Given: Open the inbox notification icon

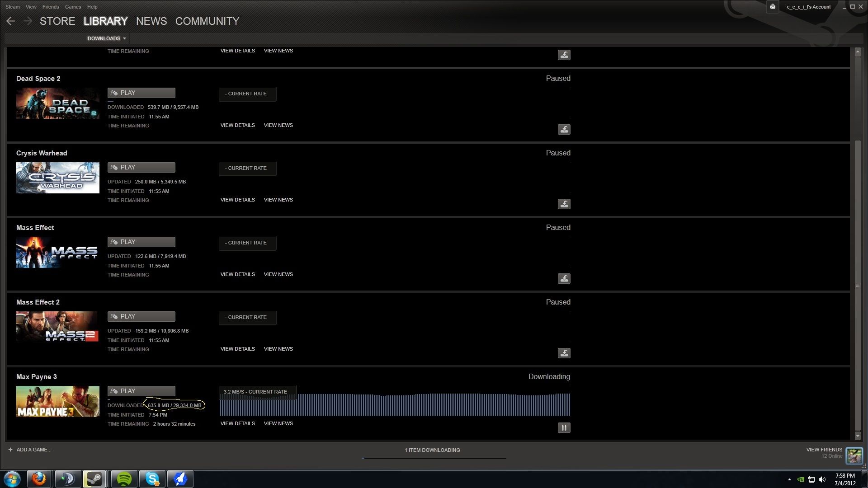Looking at the screenshot, I should (773, 6).
